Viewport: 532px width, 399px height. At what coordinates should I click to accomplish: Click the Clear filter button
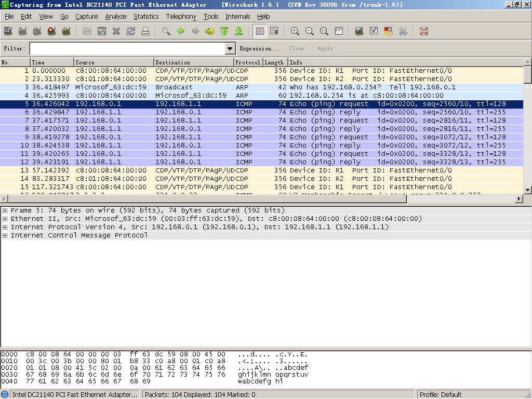297,48
